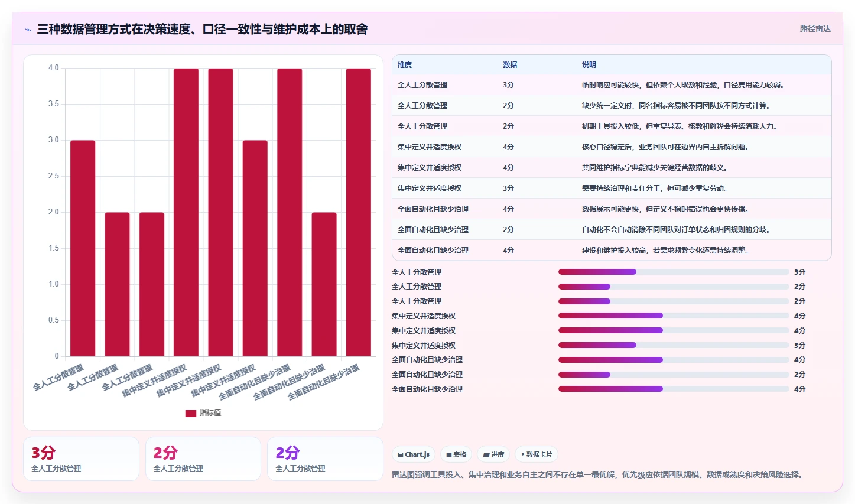The width and height of the screenshot is (855, 504).
Task: Click the 全面自动化且缺少治理 progress bar showing 2分
Action: (x=674, y=375)
